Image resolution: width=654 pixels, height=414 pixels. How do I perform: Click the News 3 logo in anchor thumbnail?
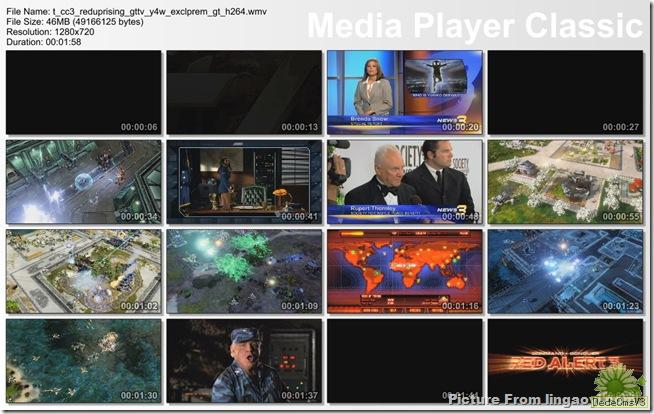(x=452, y=120)
